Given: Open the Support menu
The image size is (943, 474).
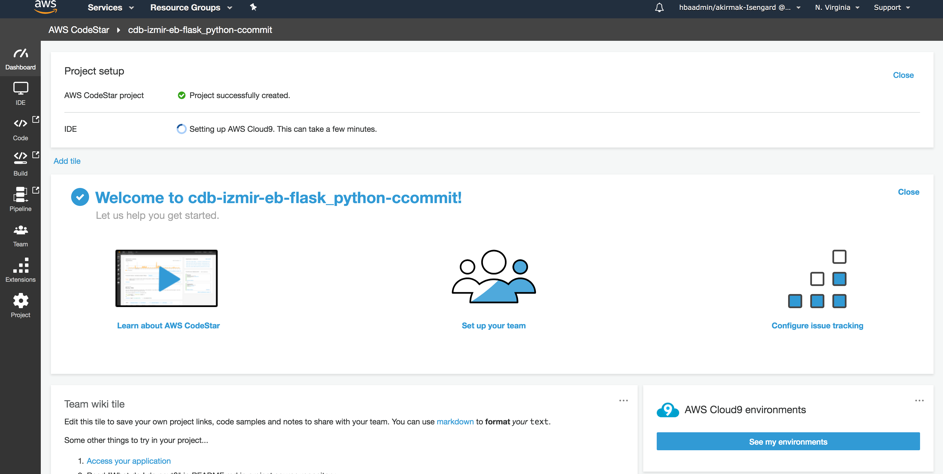Looking at the screenshot, I should click(x=891, y=8).
